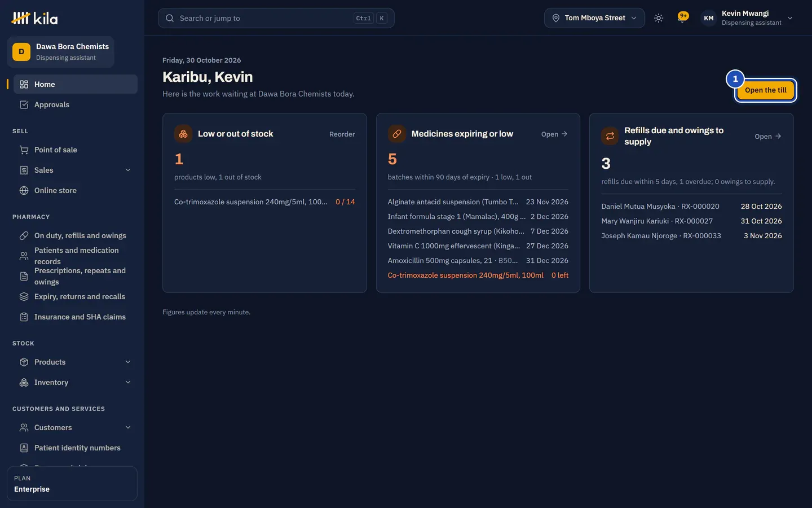Click the Products box icon

[x=24, y=362]
